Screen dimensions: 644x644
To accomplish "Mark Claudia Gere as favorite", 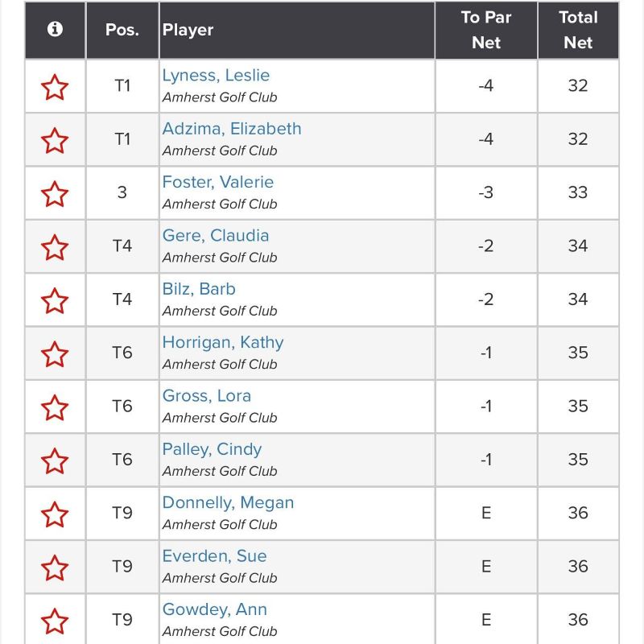I will (x=55, y=247).
